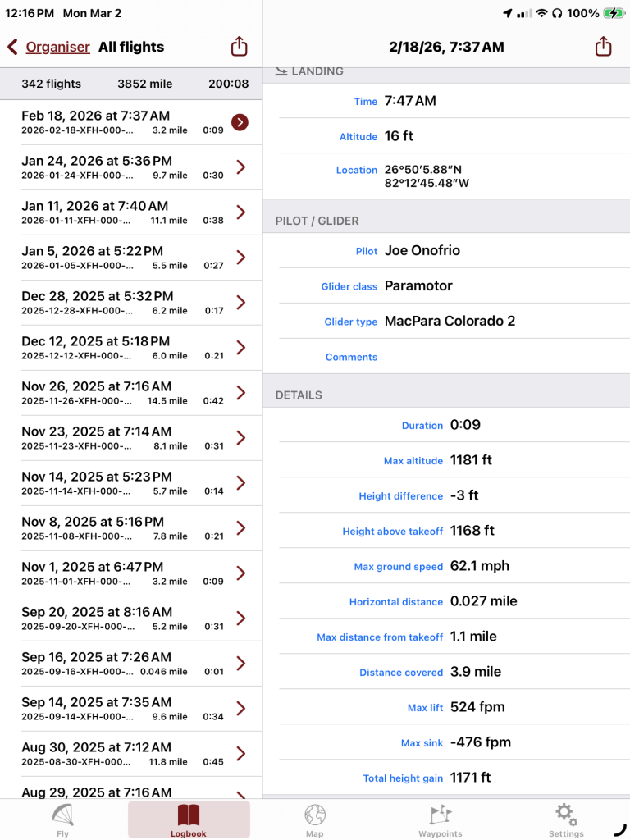Image resolution: width=630 pixels, height=840 pixels.
Task: Tap the landing Location coordinates
Action: click(427, 176)
